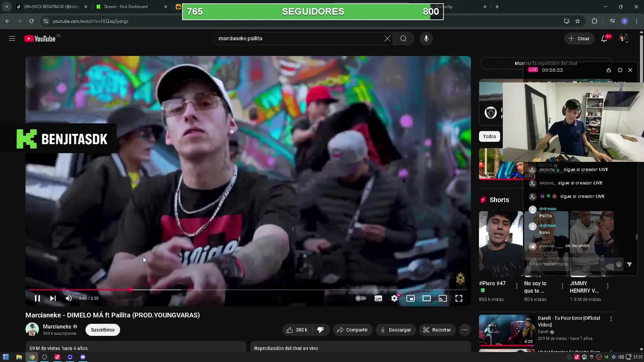Open the Darell Tu Peor Error thumbnail
Screen dimensions: 644x362
[x=507, y=330]
